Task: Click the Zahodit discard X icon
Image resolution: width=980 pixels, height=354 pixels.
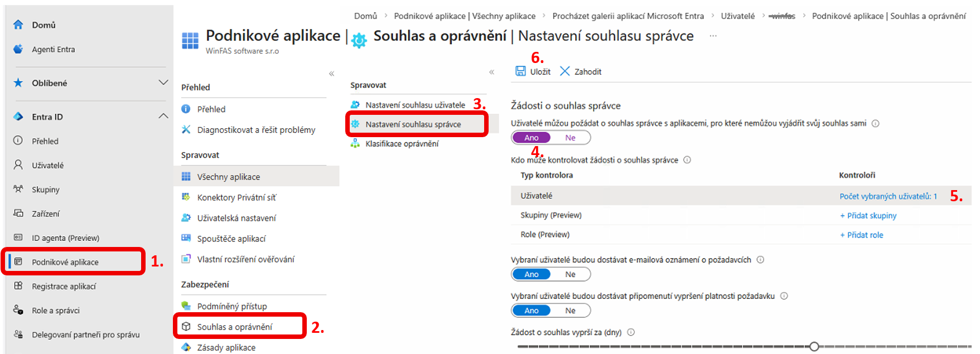Action: pos(564,71)
